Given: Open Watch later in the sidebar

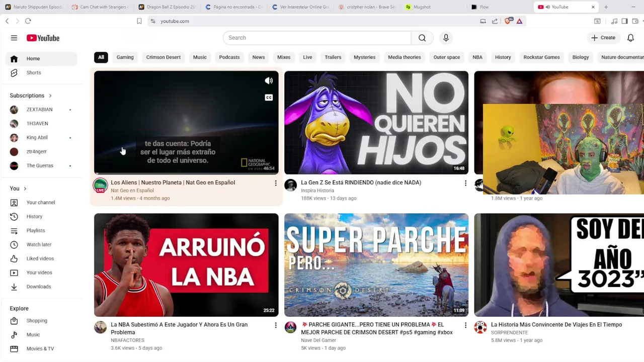Looking at the screenshot, I should [42, 244].
